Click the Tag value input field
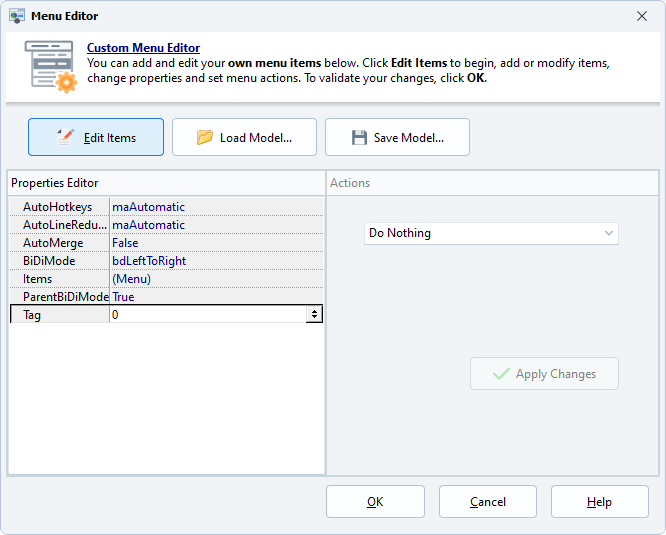The image size is (666, 535). click(207, 315)
